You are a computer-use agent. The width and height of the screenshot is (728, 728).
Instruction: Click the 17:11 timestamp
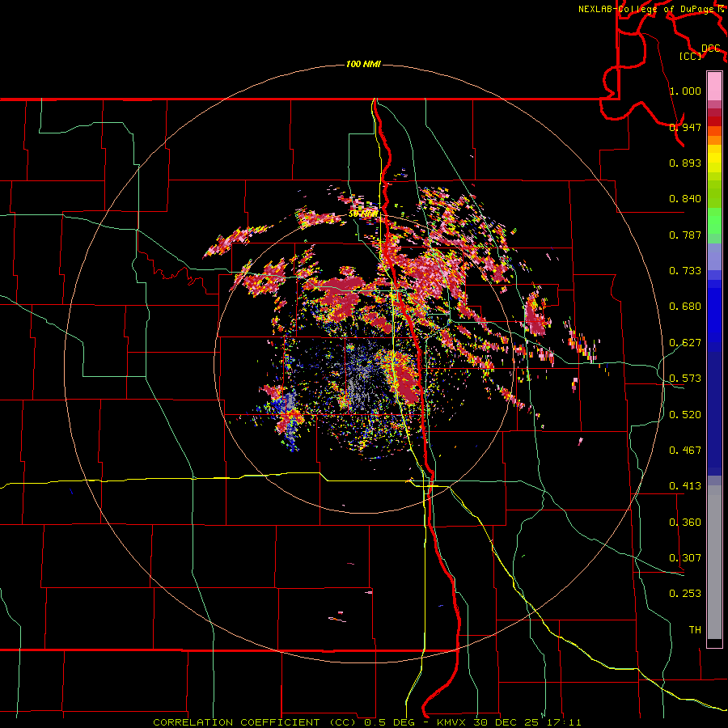pyautogui.click(x=564, y=722)
